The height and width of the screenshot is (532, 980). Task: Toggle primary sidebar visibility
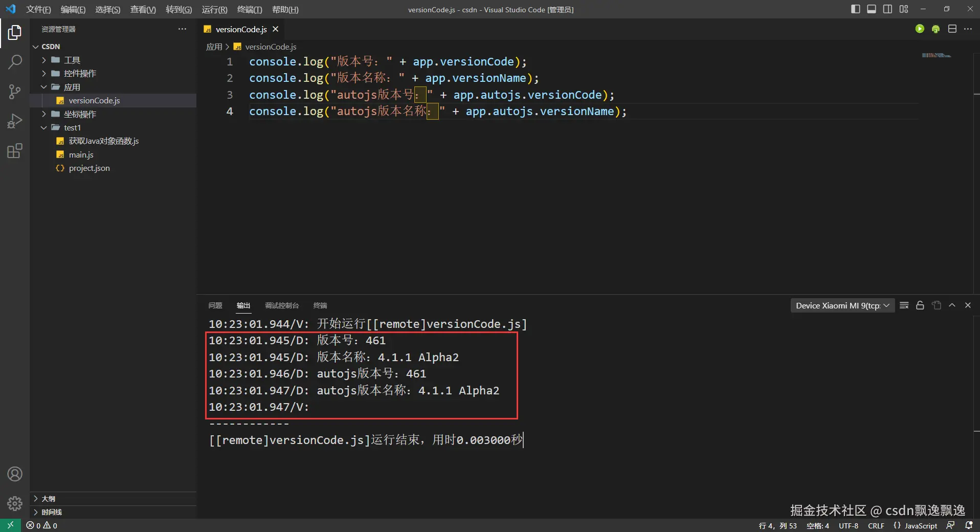click(855, 9)
